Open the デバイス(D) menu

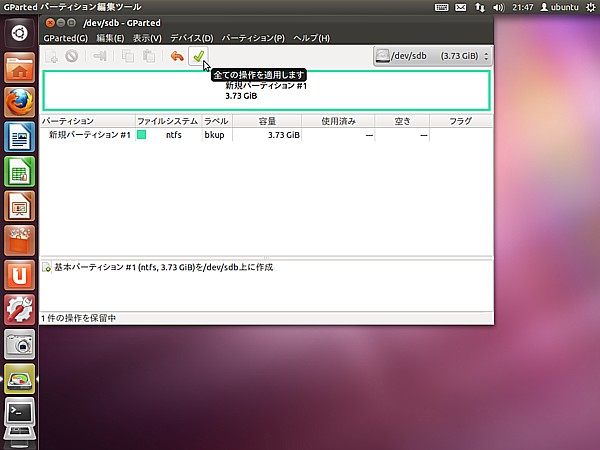[191, 38]
